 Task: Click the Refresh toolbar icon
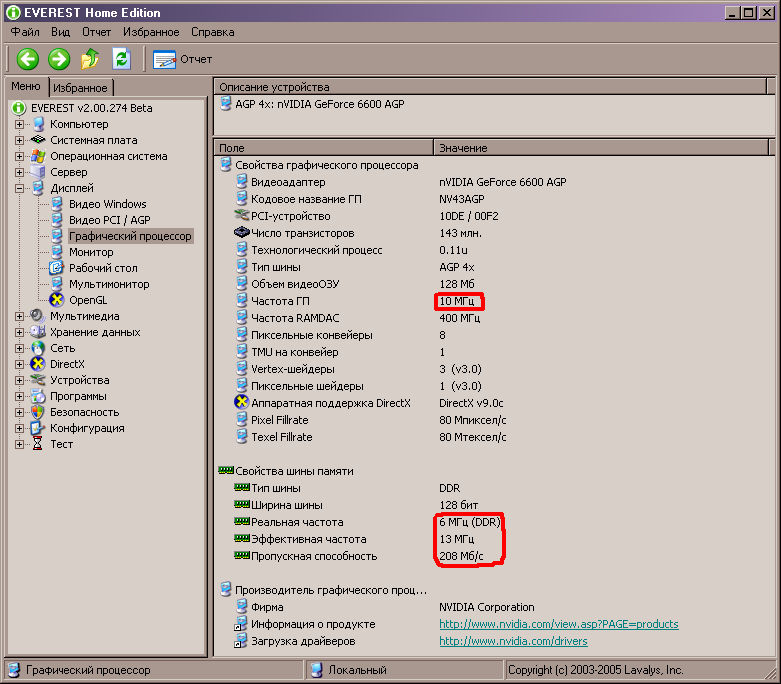(x=121, y=59)
